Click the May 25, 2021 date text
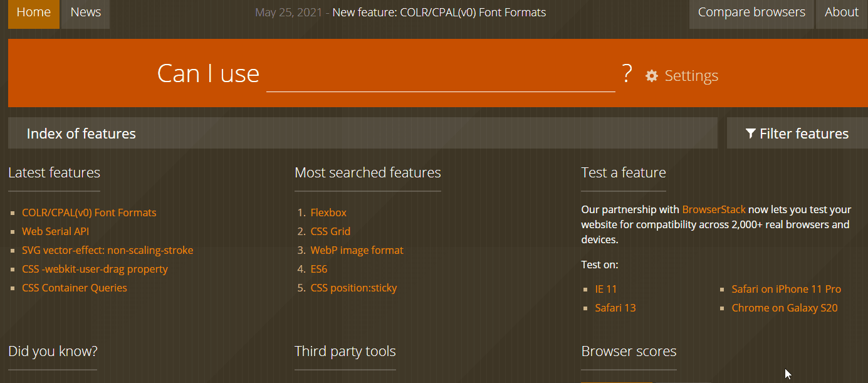Viewport: 868px width, 383px height. point(289,13)
